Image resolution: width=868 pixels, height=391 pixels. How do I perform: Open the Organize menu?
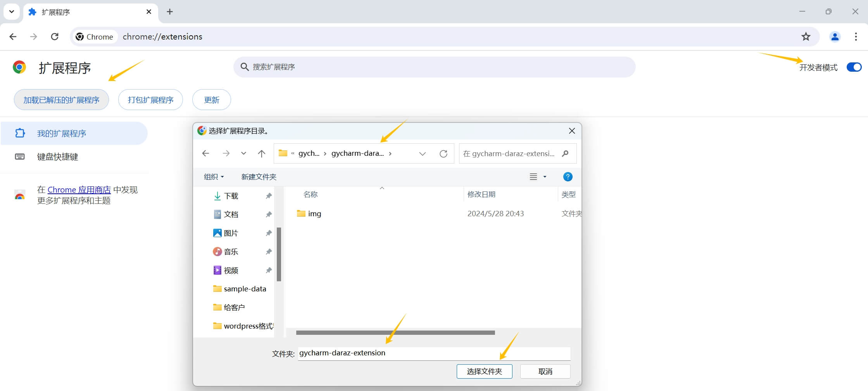tap(214, 177)
